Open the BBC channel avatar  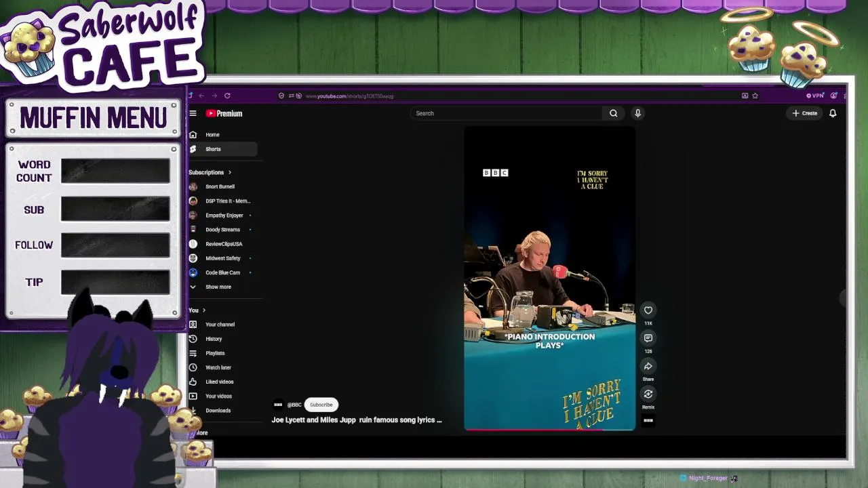point(278,405)
